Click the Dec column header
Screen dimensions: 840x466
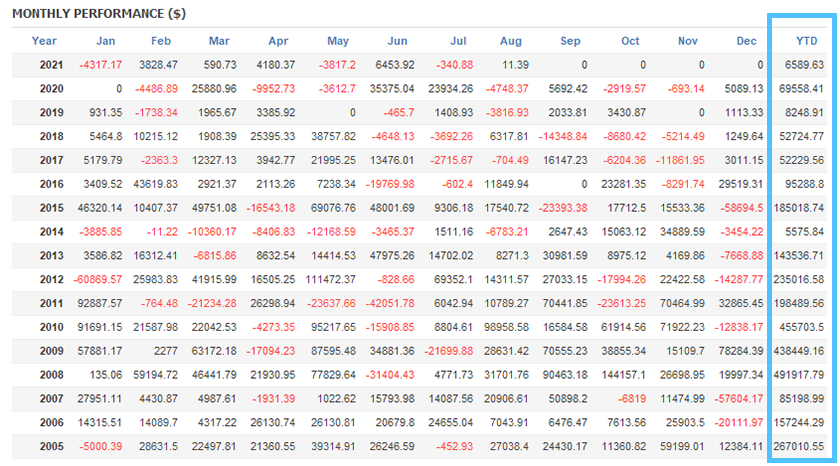746,41
